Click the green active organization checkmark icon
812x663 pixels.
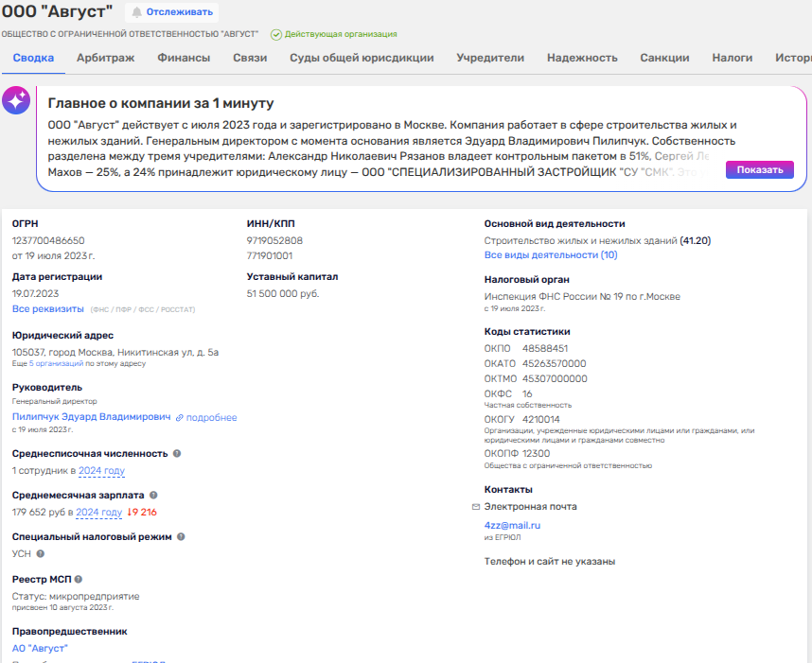click(x=276, y=35)
